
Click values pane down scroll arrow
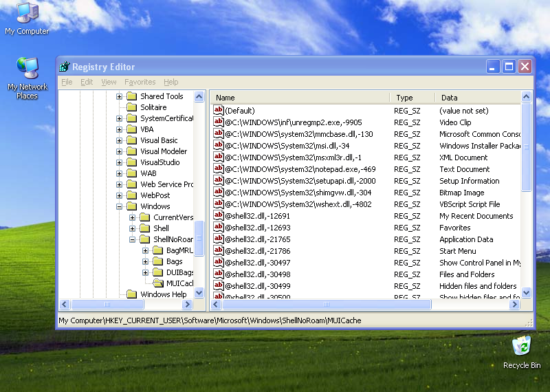pyautogui.click(x=526, y=292)
